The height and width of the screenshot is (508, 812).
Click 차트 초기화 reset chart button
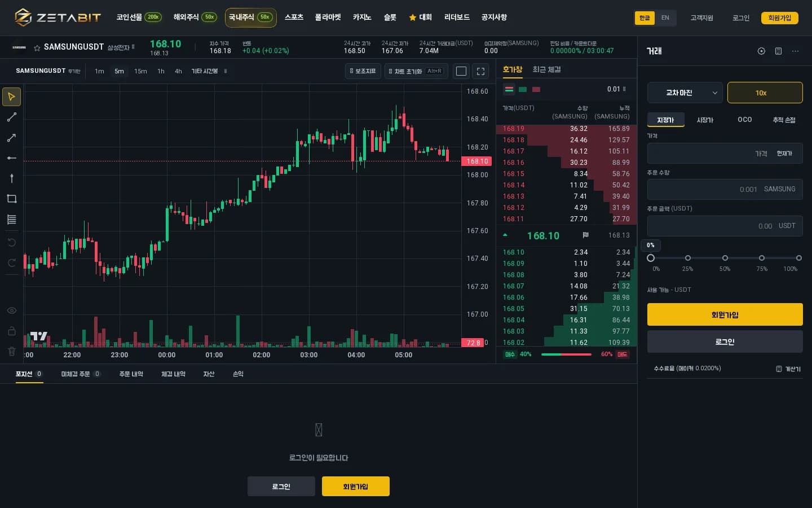tap(416, 71)
